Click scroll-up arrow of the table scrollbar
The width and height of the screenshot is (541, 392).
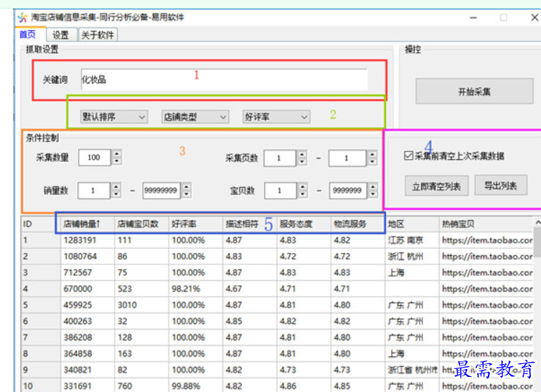537,223
